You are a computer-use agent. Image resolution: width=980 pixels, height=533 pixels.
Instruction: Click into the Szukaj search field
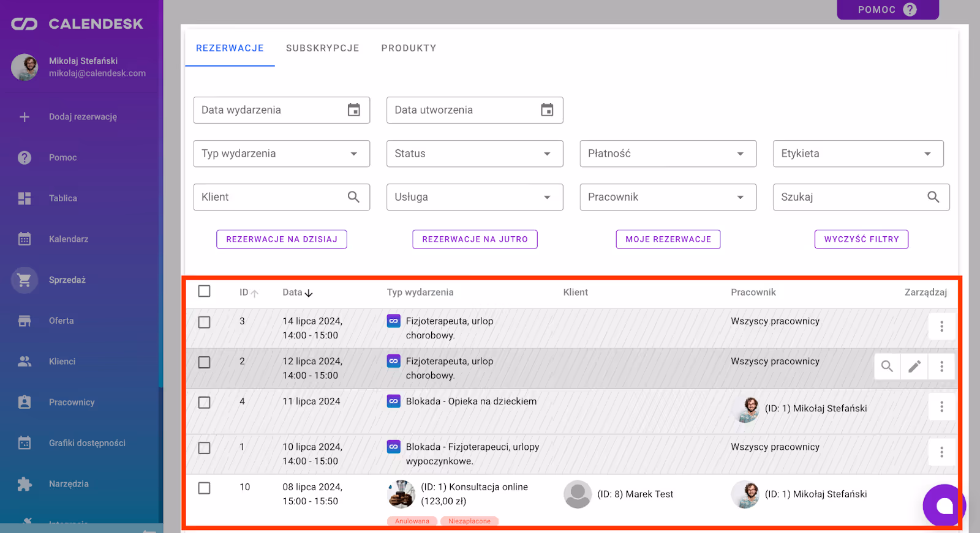[x=851, y=197]
